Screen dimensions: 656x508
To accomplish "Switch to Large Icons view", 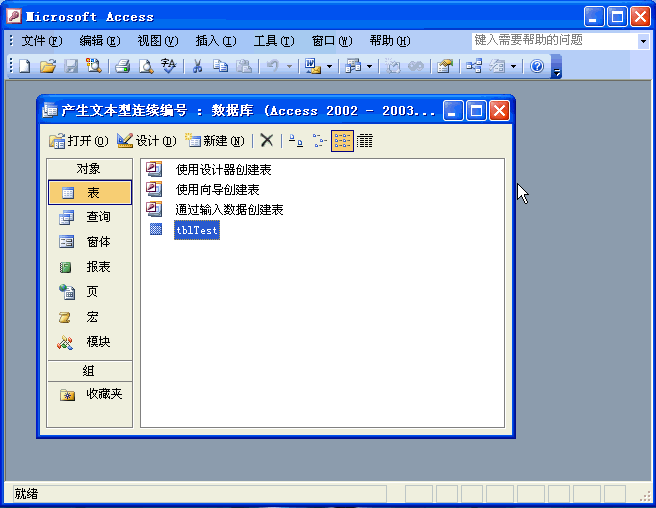I will point(296,141).
